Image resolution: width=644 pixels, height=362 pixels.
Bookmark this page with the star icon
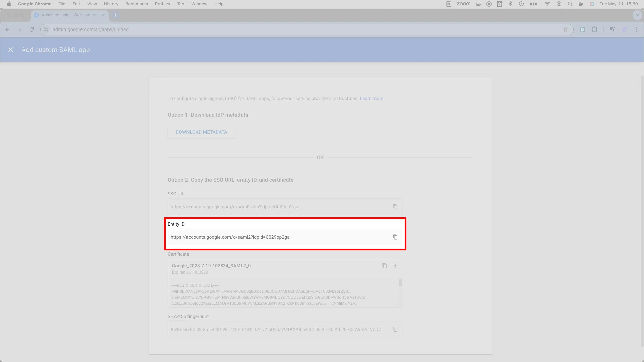(566, 29)
